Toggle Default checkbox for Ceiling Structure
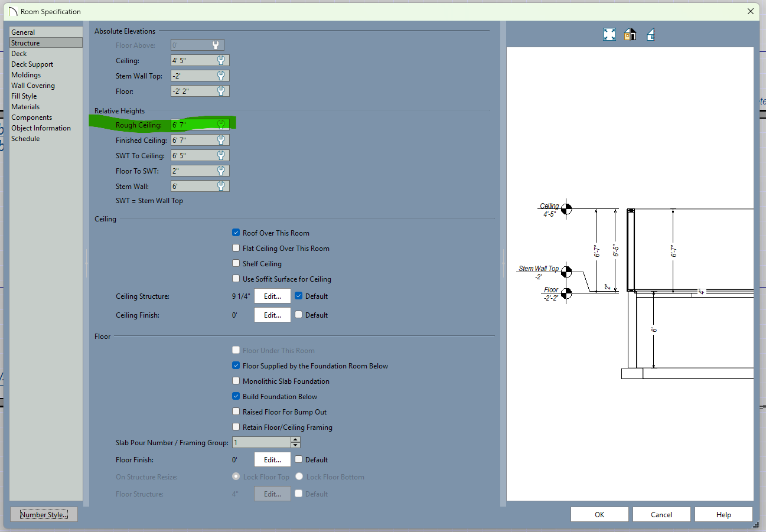This screenshot has width=766, height=532. [299, 296]
